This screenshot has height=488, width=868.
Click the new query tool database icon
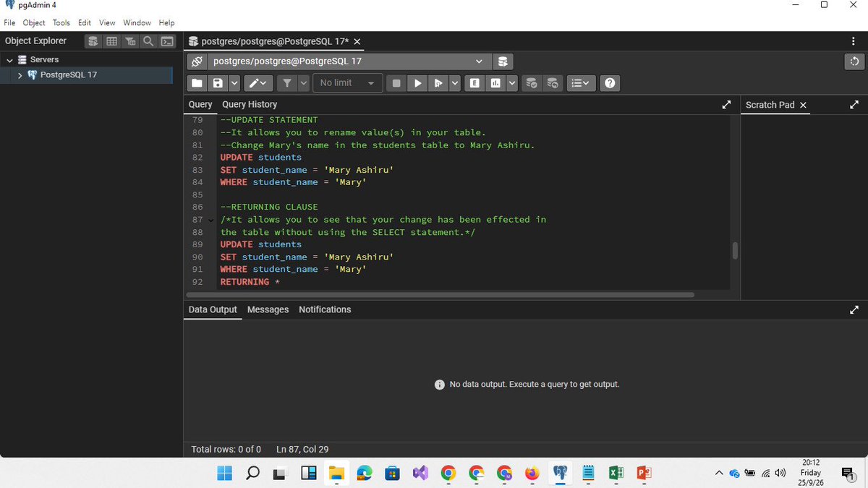pos(504,61)
